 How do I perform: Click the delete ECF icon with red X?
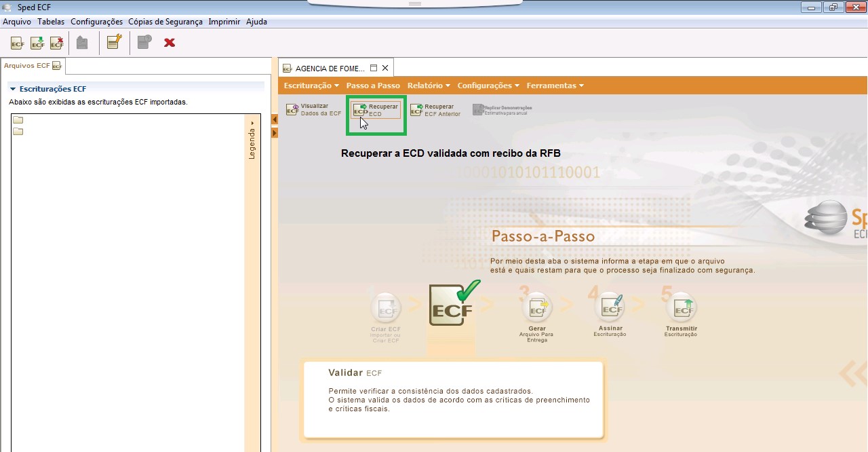coord(57,43)
